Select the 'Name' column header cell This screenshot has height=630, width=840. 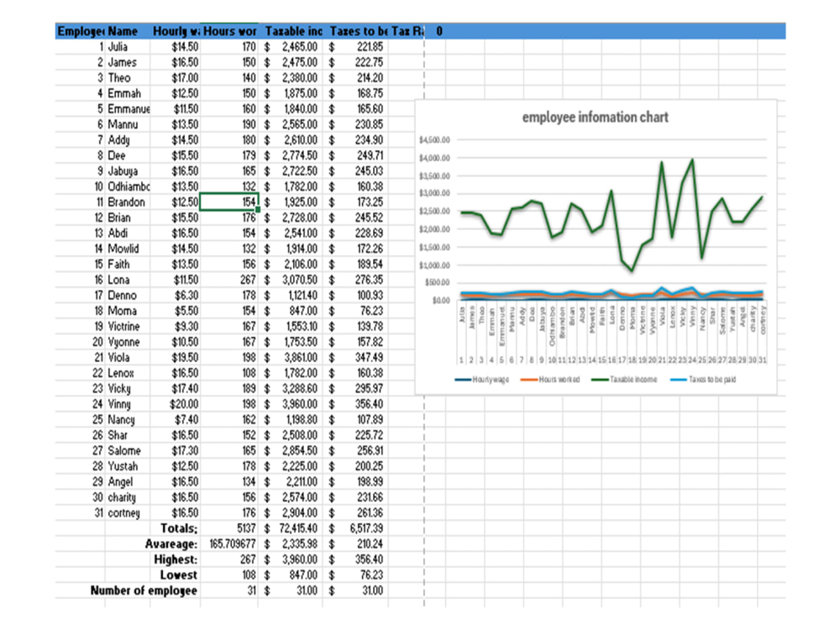point(128,31)
